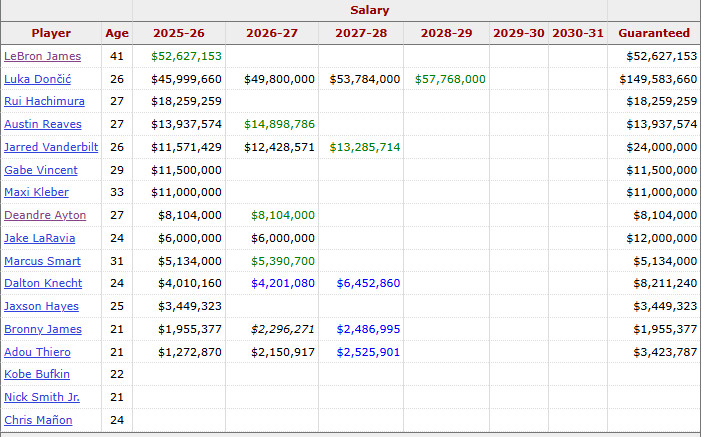Click the Guaranteed column header

click(654, 33)
